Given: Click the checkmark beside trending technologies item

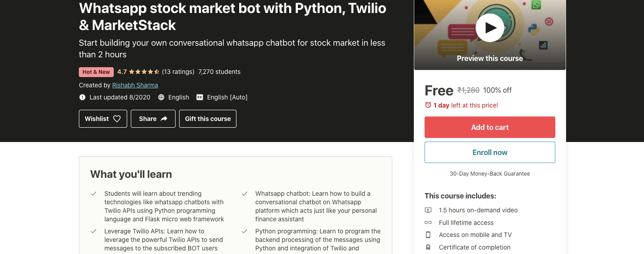Looking at the screenshot, I should [94, 194].
